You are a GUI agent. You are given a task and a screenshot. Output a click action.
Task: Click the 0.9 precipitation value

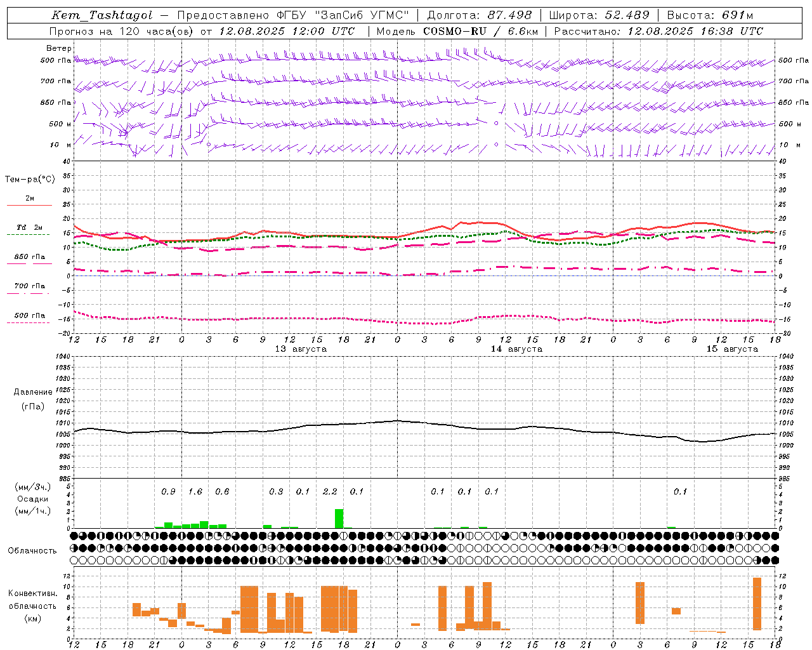(x=168, y=492)
